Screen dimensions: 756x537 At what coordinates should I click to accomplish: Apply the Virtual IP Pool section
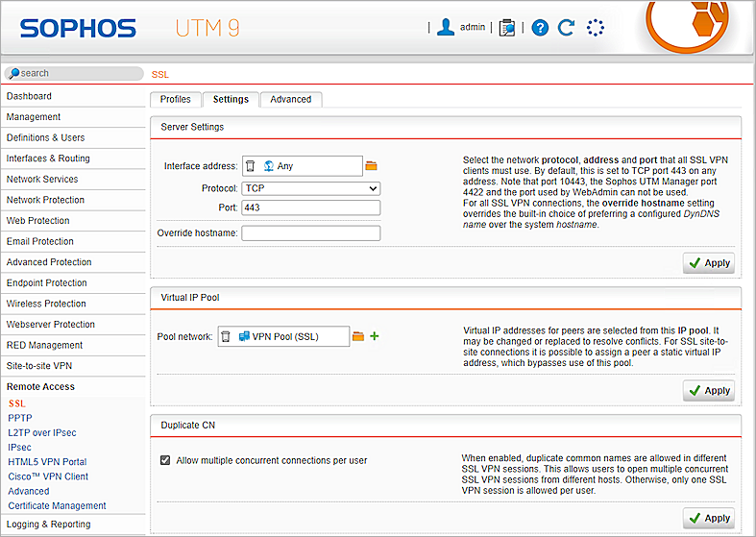pos(709,390)
